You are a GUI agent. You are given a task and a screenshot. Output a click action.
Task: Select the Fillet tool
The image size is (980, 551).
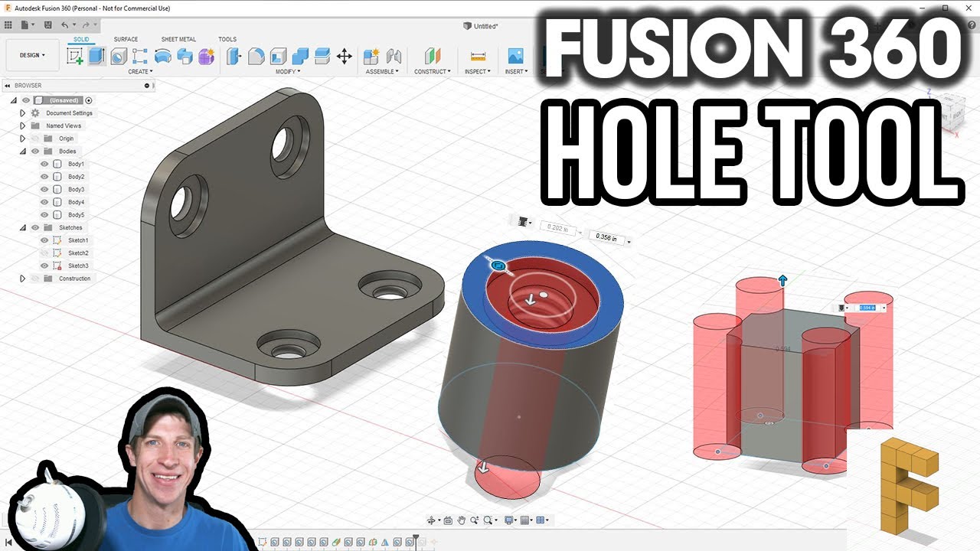pos(256,56)
